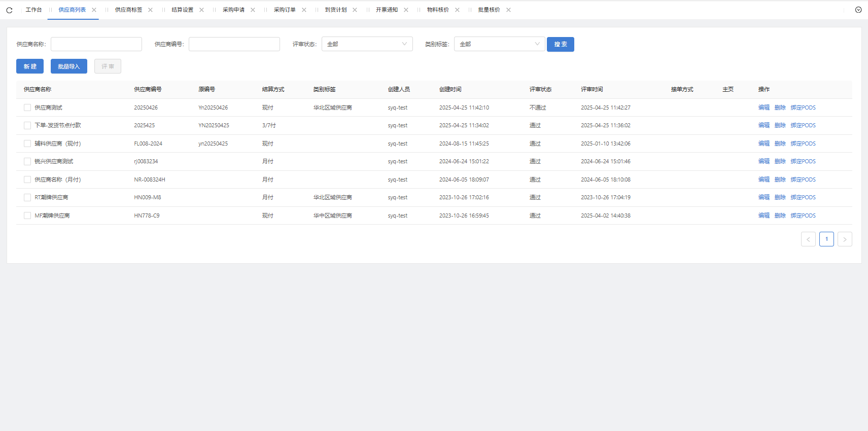The height and width of the screenshot is (431, 868).
Task: Open the tab list dropdown icon at top right
Action: (858, 10)
